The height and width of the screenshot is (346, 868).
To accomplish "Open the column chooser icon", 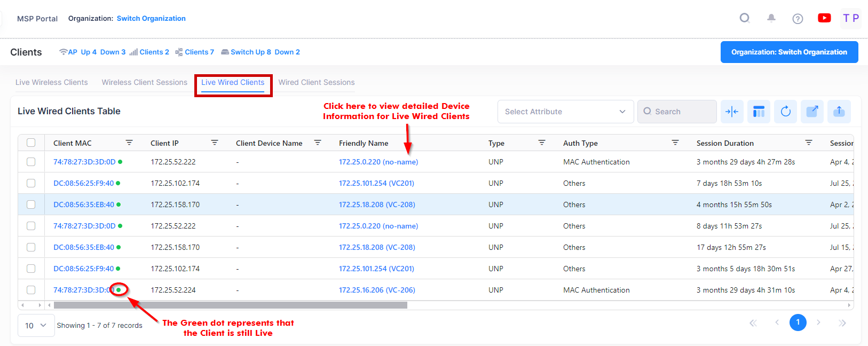I will point(759,112).
